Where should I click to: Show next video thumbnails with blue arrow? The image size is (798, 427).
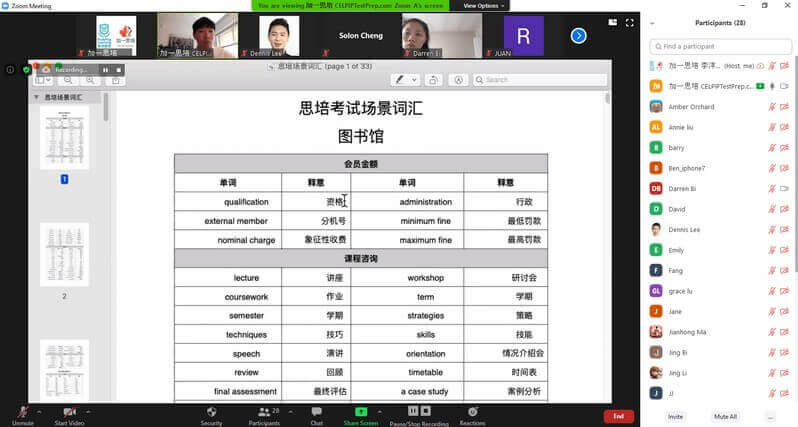pos(578,36)
